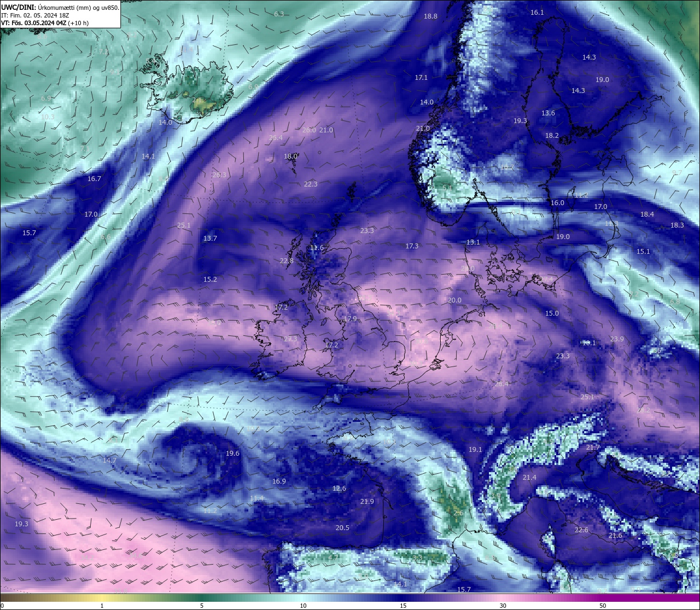Image resolution: width=700 pixels, height=610 pixels.
Task: Click the map value 18.2
Action: 552,136
